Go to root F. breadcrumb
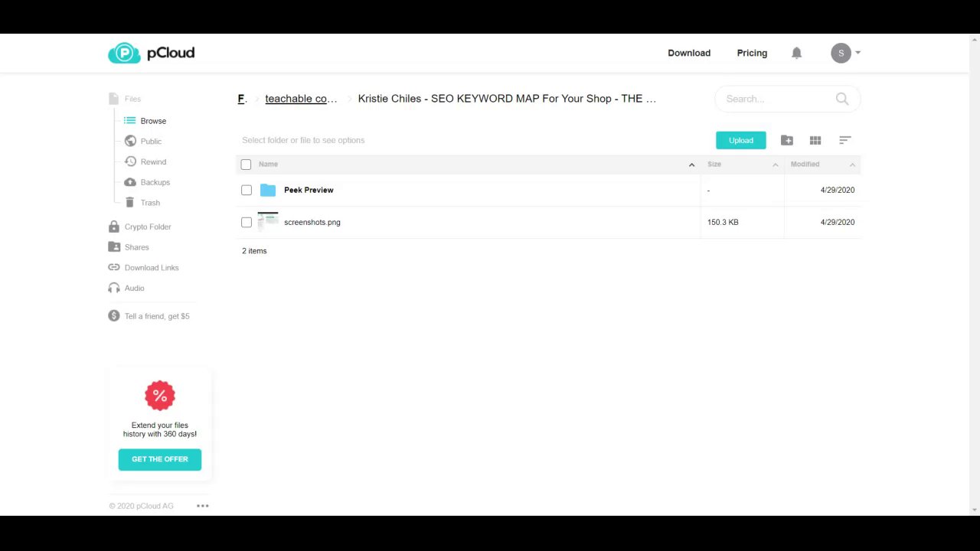This screenshot has height=551, width=980. 242,99
